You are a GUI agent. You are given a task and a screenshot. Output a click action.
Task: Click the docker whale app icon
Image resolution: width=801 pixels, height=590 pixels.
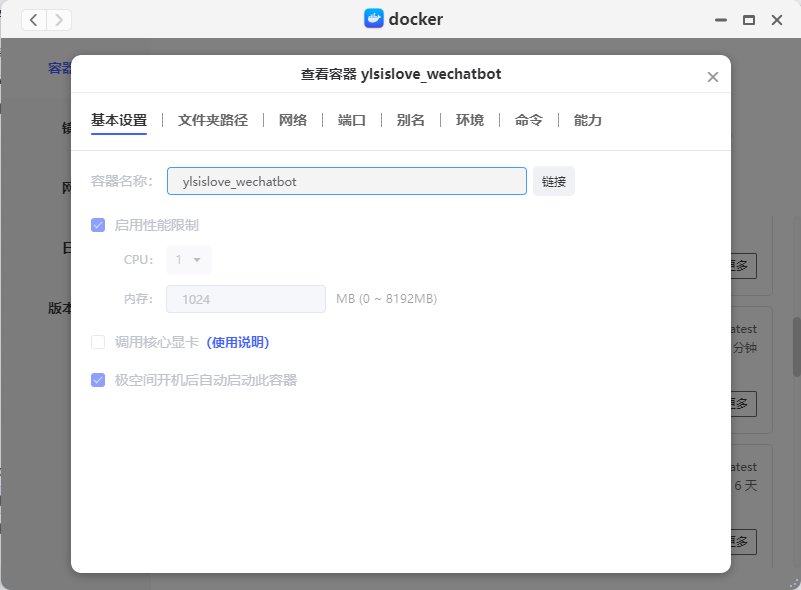pos(374,19)
